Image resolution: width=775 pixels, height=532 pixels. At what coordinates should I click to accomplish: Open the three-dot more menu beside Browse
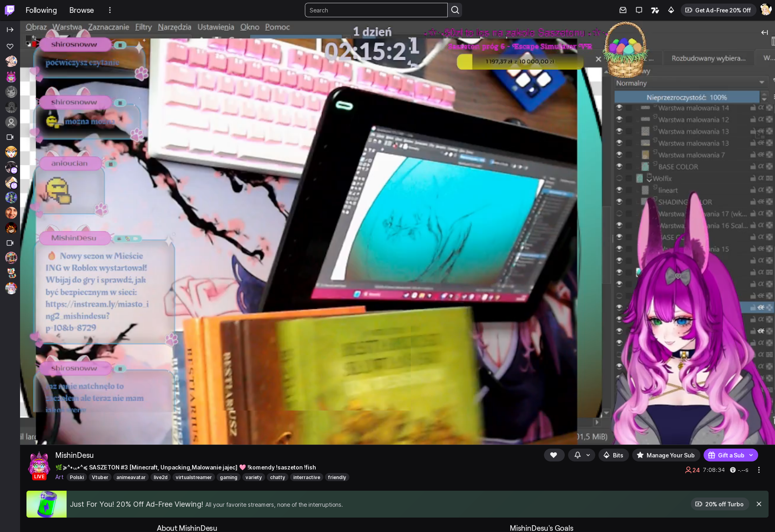(110, 10)
